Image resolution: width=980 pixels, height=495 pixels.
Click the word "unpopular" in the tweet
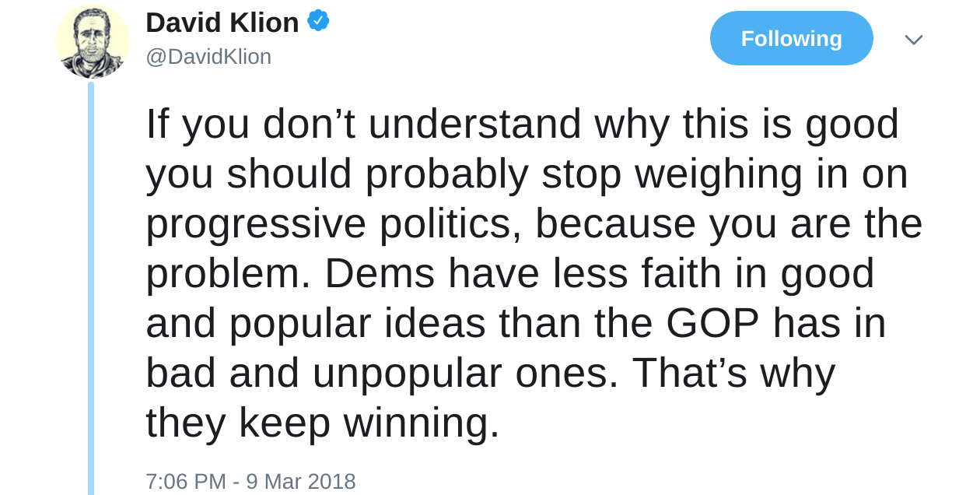[x=408, y=374]
